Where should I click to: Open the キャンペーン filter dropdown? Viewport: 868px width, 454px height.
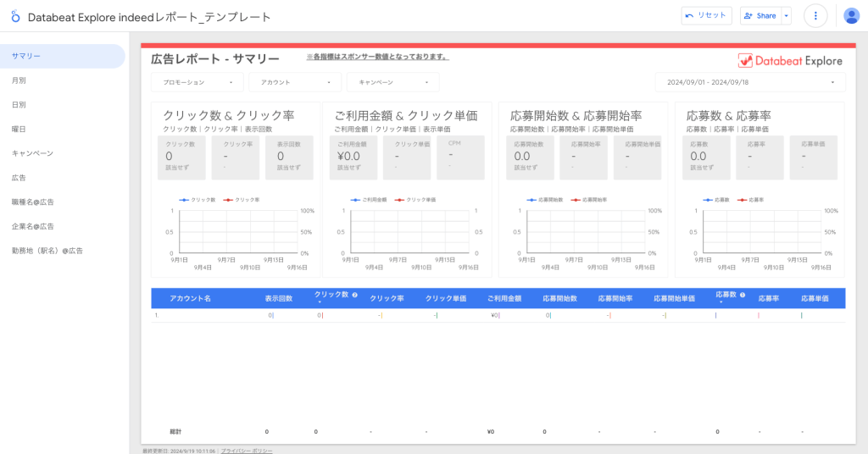393,82
